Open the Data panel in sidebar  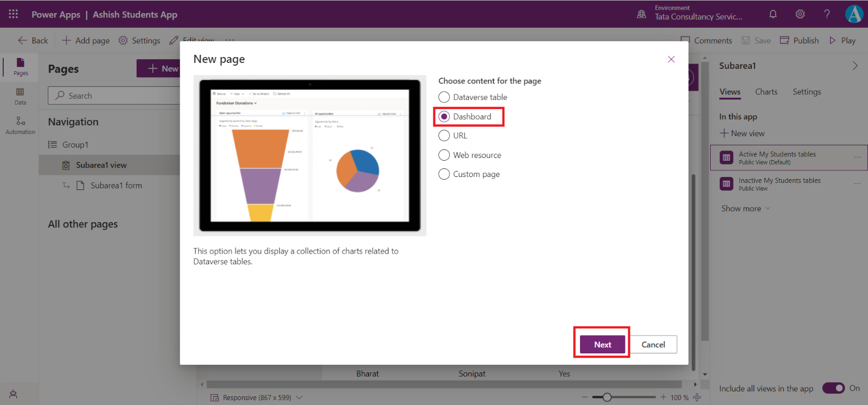pyautogui.click(x=20, y=96)
